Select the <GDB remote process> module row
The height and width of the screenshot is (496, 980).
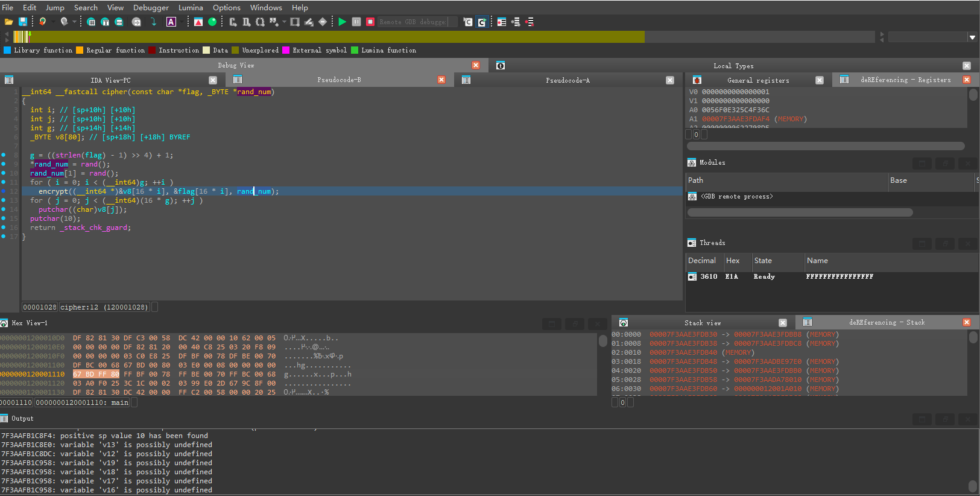[x=832, y=197]
